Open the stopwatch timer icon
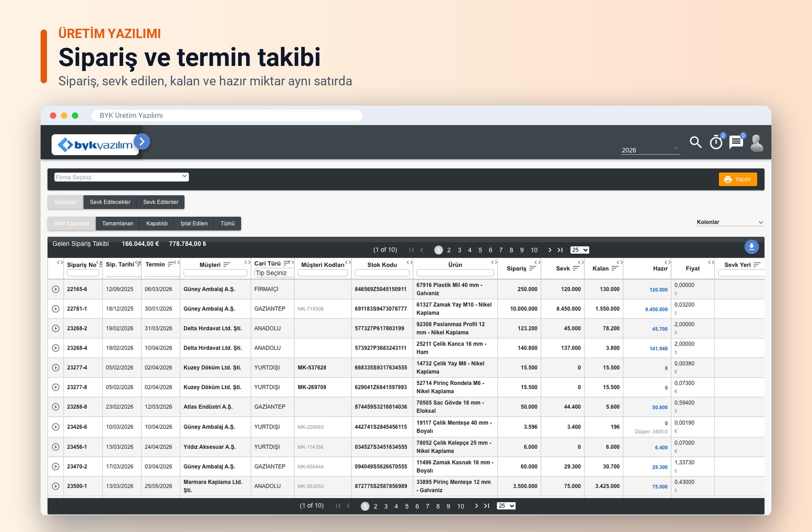The width and height of the screenshot is (812, 532). pyautogui.click(x=716, y=142)
